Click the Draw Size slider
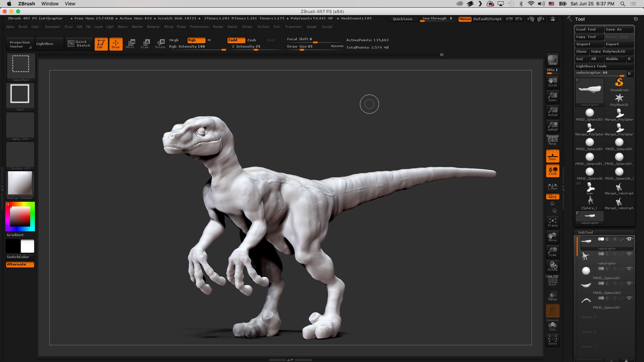 point(315,47)
